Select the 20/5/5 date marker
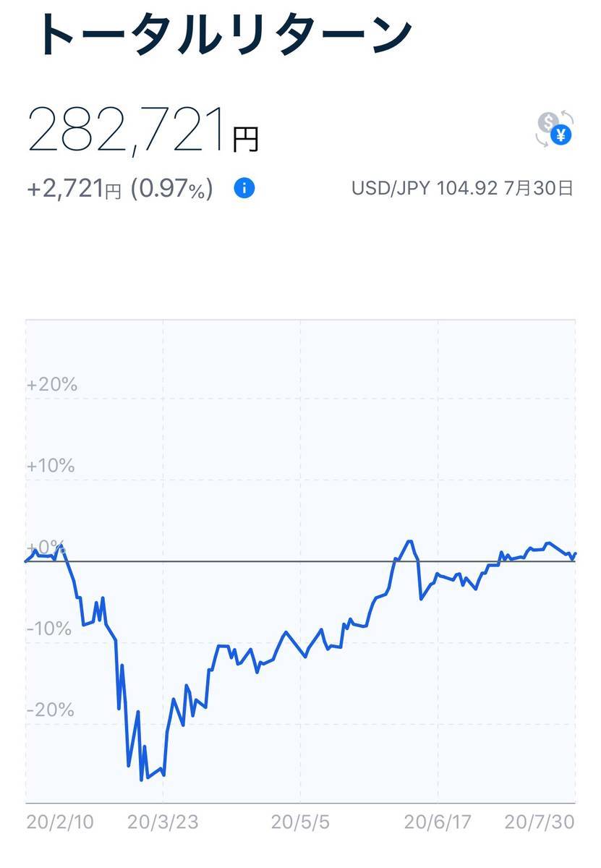 pyautogui.click(x=300, y=822)
